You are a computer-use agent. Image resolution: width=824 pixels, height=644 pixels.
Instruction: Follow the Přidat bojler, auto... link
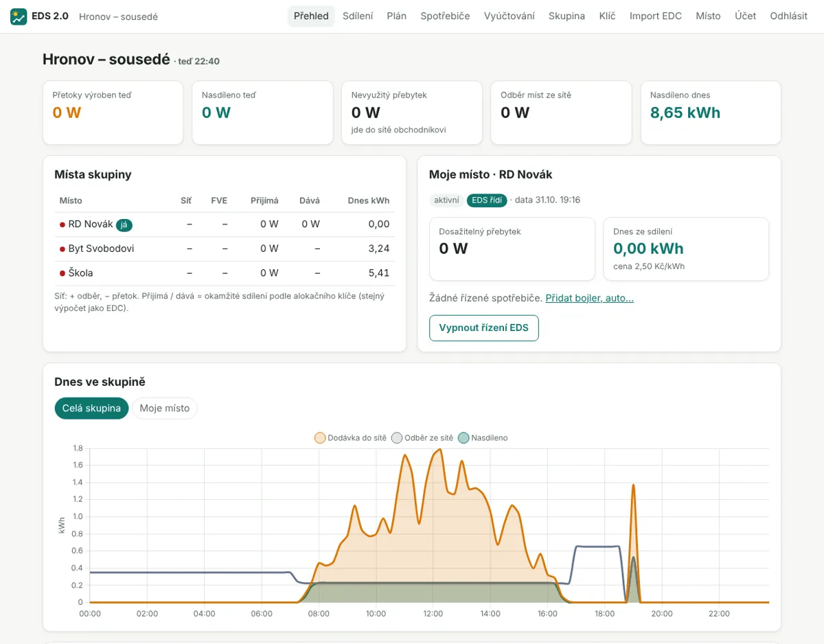(x=589, y=298)
